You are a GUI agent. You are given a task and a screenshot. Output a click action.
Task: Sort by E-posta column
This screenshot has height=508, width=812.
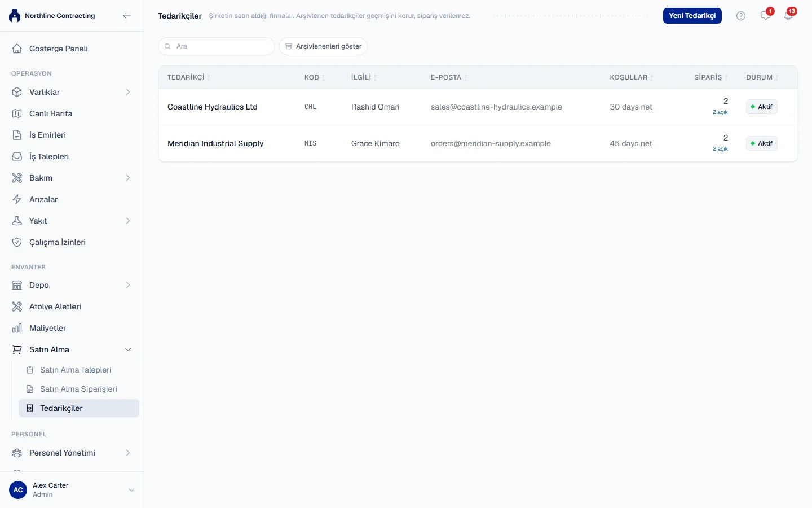[449, 77]
